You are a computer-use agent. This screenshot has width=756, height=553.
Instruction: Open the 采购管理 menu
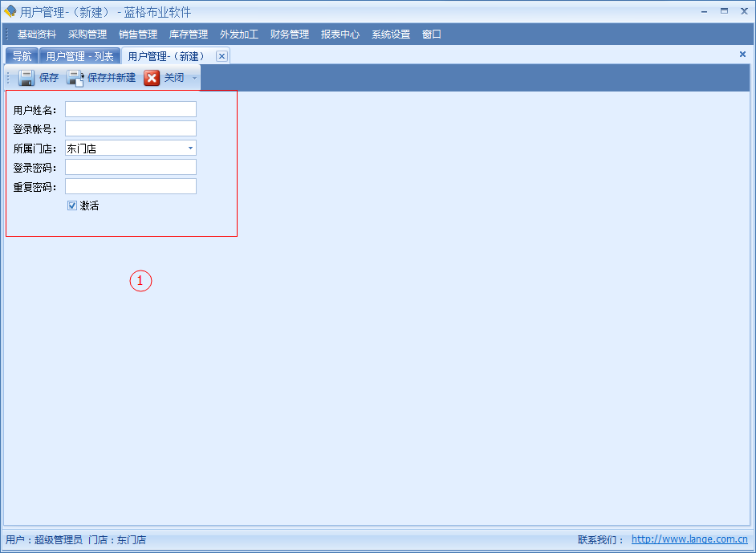click(x=87, y=35)
